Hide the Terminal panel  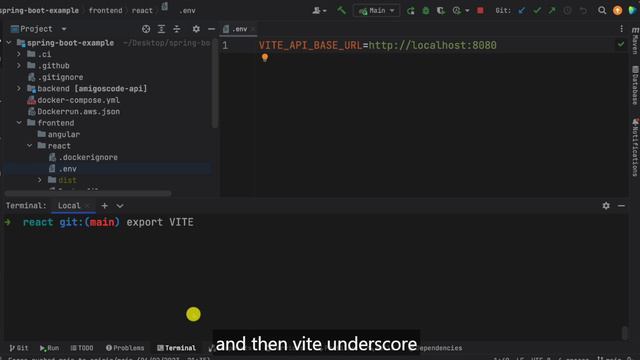click(x=621, y=206)
